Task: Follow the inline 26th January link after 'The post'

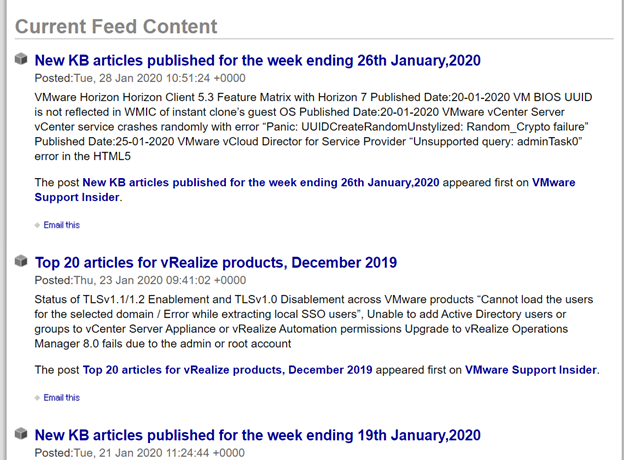Action: [x=261, y=183]
